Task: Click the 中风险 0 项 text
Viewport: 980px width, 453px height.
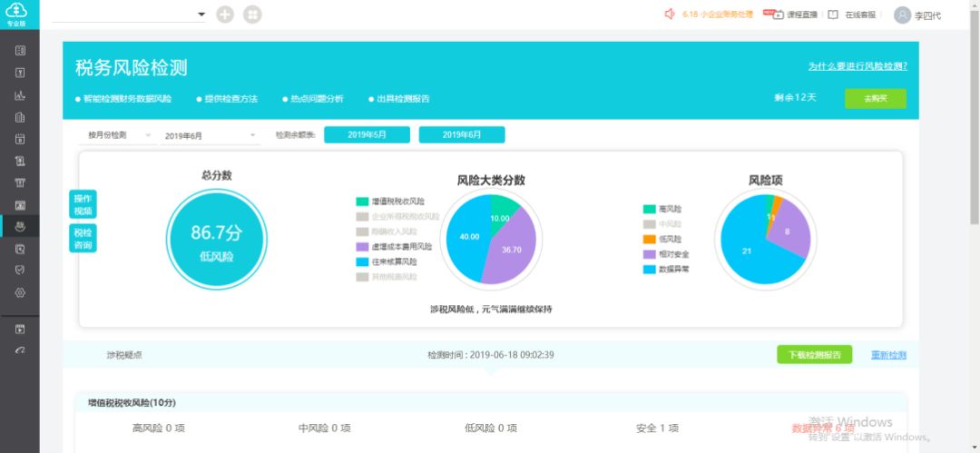Action: pyautogui.click(x=324, y=428)
